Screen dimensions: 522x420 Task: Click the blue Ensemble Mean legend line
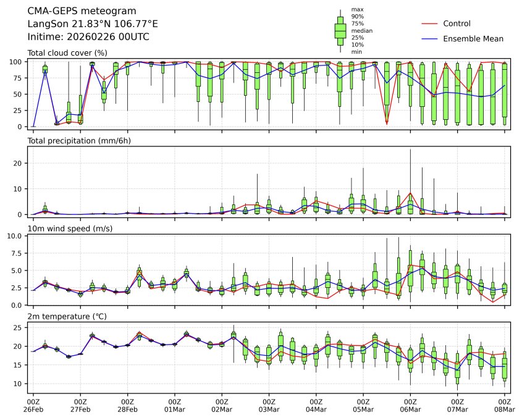[429, 39]
